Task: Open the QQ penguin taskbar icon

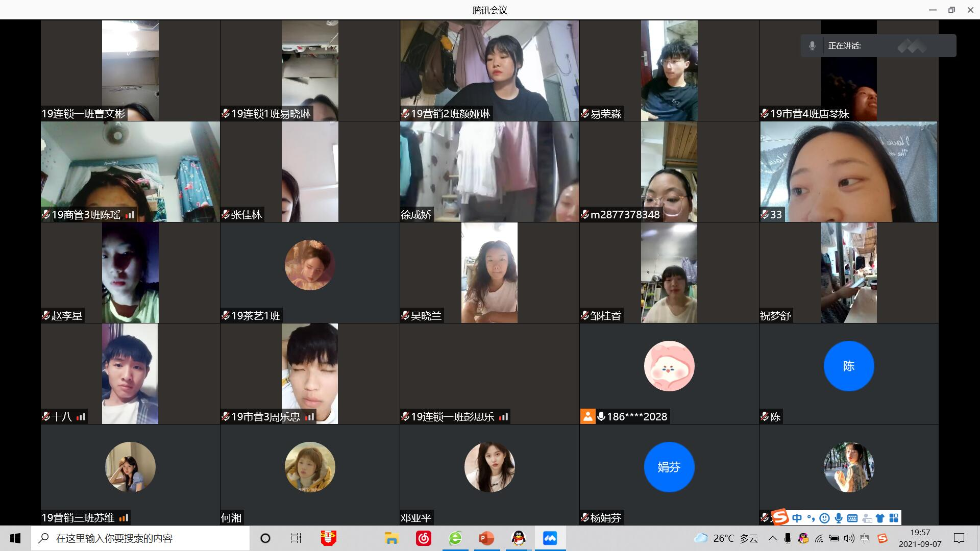Action: (519, 538)
